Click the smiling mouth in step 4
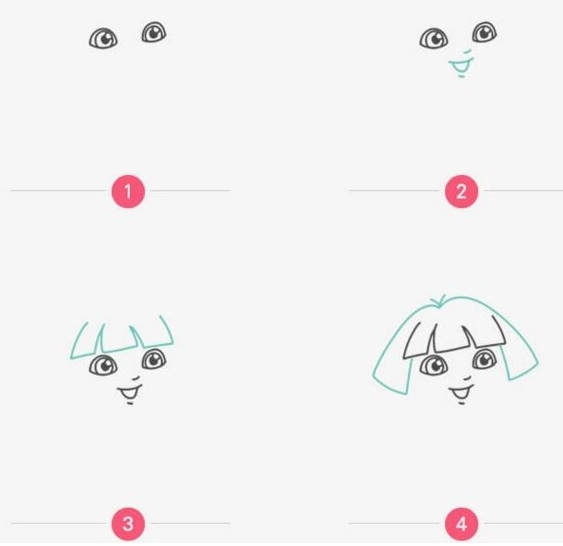The width and height of the screenshot is (563, 546). 462,391
